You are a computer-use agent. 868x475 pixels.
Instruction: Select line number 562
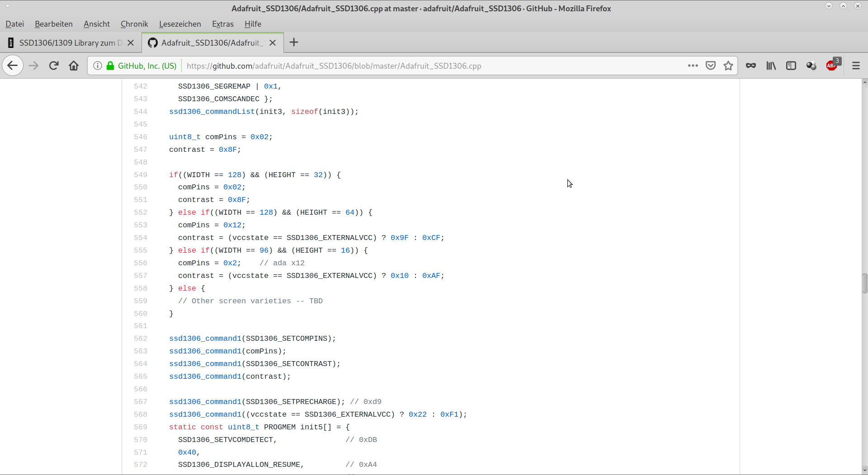click(141, 339)
